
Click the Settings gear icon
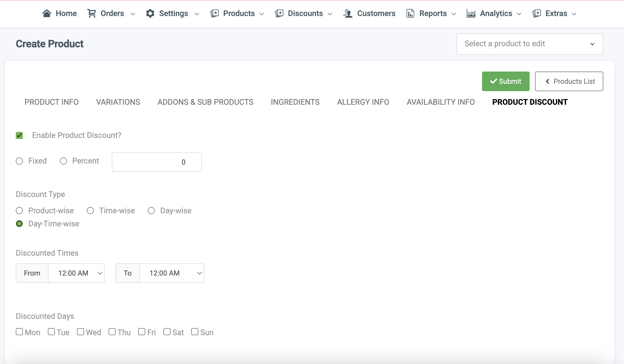(x=150, y=13)
